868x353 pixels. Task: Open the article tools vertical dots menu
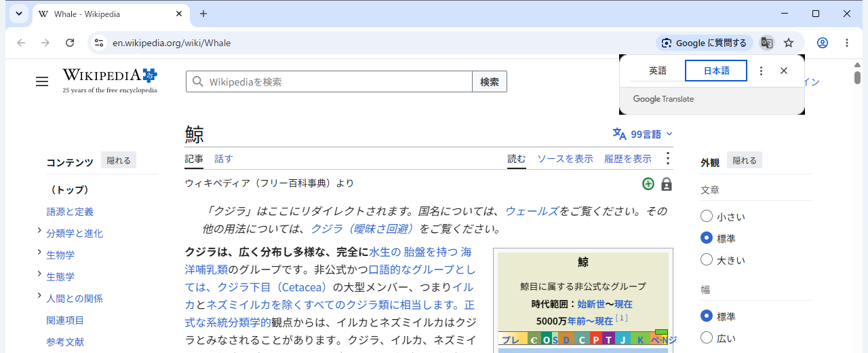point(668,158)
